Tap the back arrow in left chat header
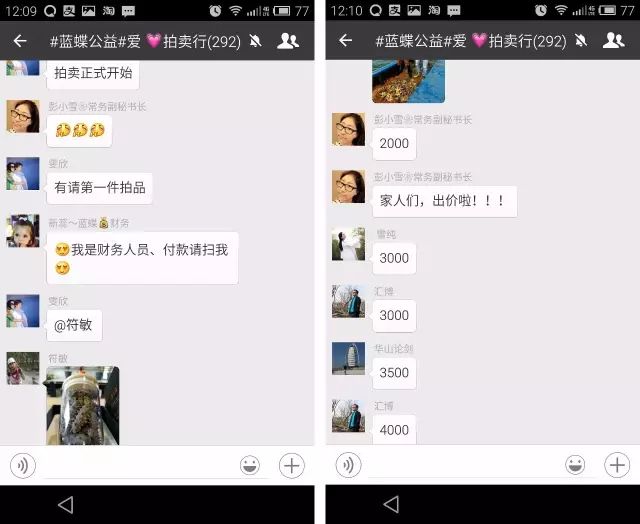The image size is (640, 524). [x=20, y=40]
